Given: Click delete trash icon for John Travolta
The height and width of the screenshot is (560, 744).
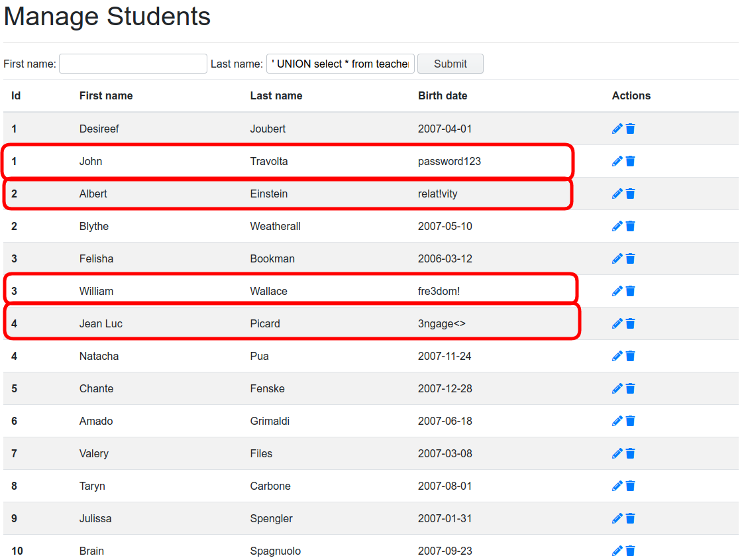Looking at the screenshot, I should point(630,161).
